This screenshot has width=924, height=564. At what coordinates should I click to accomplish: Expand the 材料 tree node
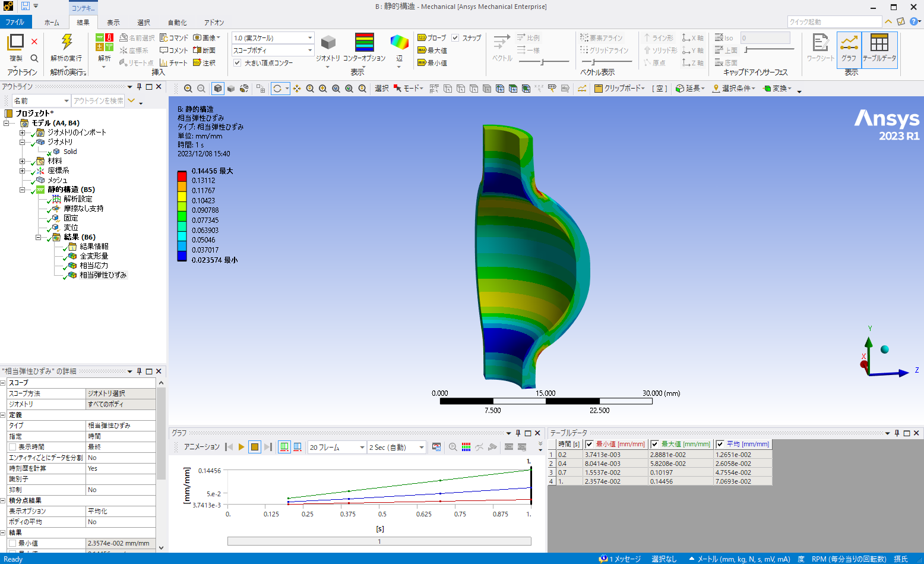point(22,161)
